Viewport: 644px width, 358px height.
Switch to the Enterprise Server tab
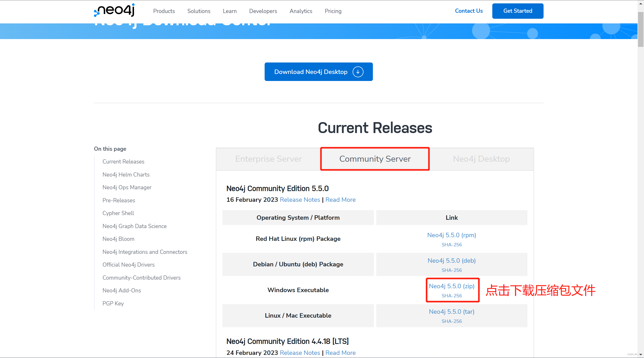(x=268, y=159)
